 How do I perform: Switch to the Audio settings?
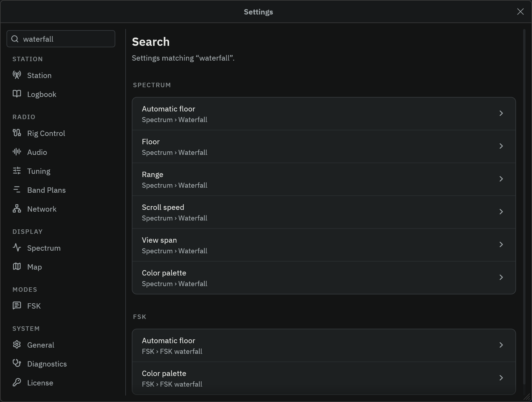(61, 152)
